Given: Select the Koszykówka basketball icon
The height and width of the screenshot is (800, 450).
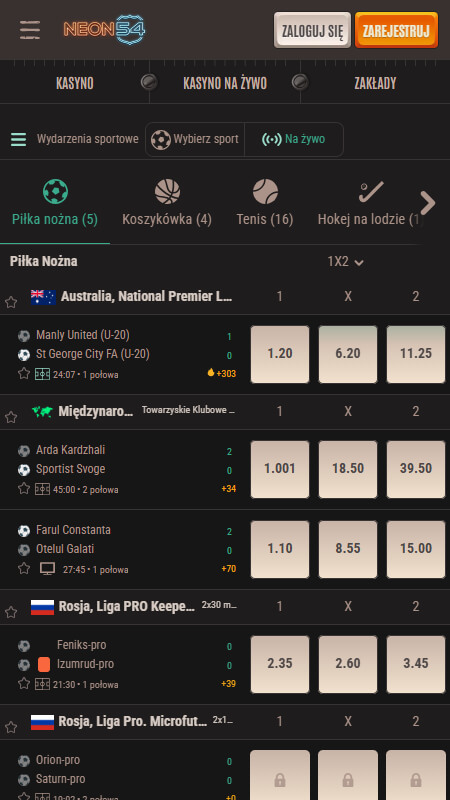Looking at the screenshot, I should pos(167,192).
